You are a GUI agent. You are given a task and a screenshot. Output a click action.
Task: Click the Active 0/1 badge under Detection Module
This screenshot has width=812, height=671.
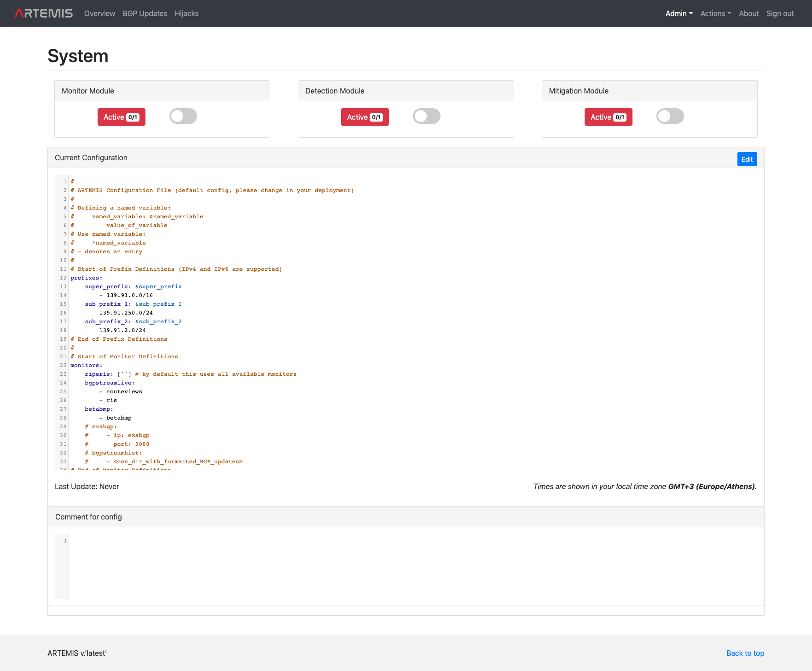tap(365, 117)
